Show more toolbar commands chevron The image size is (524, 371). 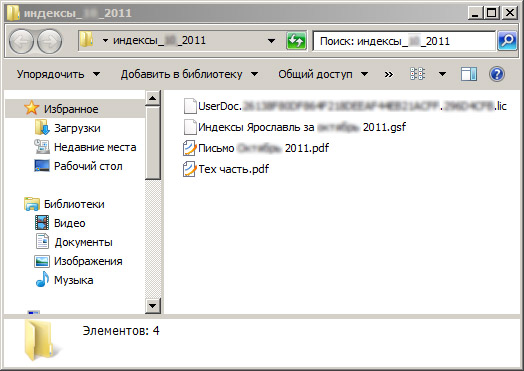388,74
